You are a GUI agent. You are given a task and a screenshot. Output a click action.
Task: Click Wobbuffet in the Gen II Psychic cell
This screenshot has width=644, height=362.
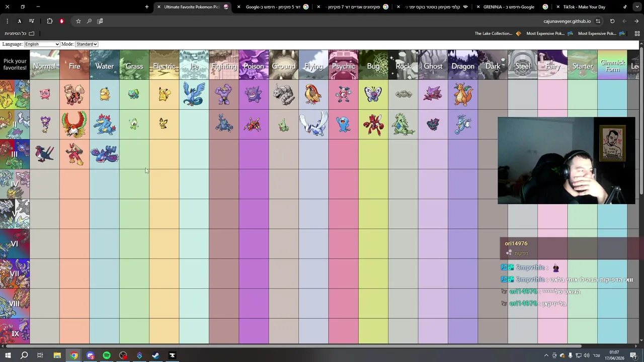344,124
